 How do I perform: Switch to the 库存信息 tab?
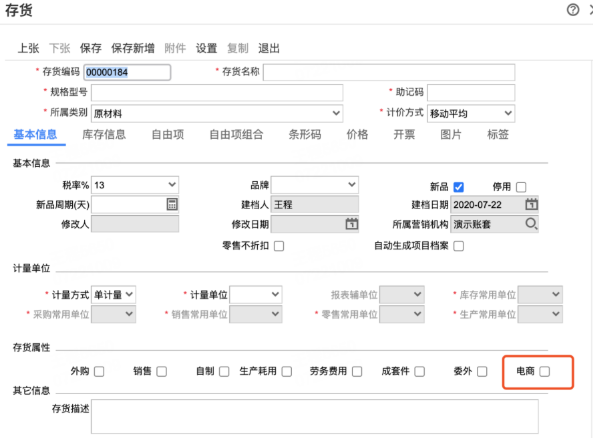tap(104, 135)
